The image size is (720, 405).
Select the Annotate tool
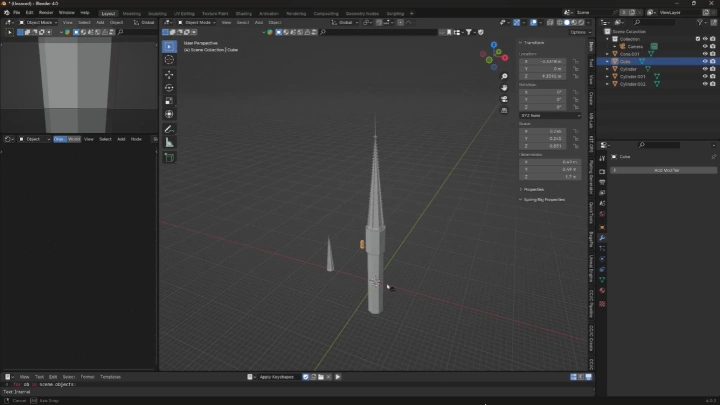(169, 129)
